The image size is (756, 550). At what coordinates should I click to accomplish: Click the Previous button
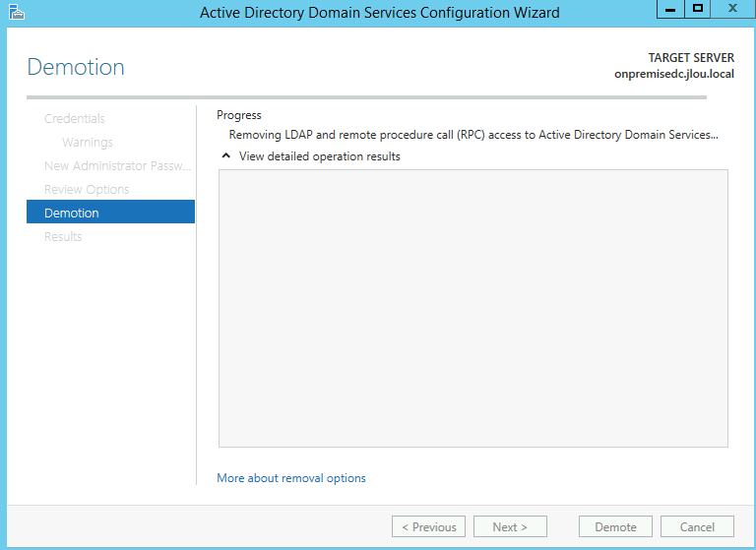(x=428, y=526)
